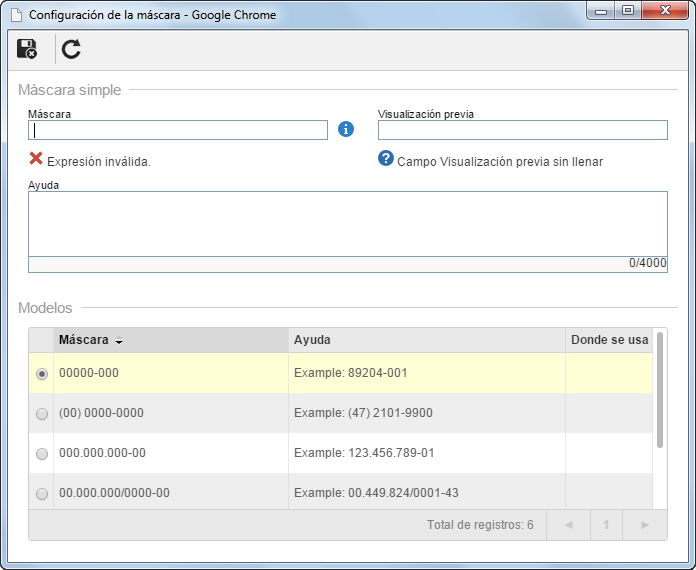
Task: Click the text Example: 89204-001
Action: tap(351, 373)
